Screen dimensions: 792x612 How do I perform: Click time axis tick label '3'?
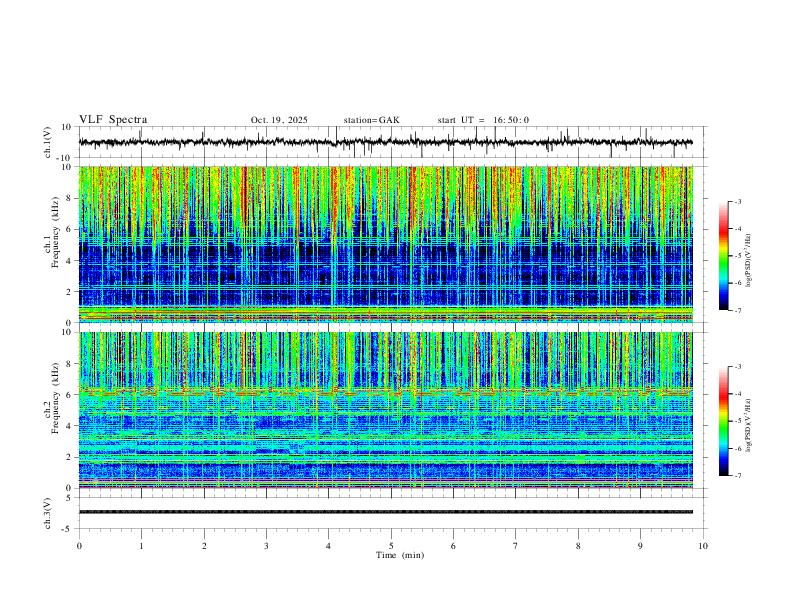click(266, 546)
